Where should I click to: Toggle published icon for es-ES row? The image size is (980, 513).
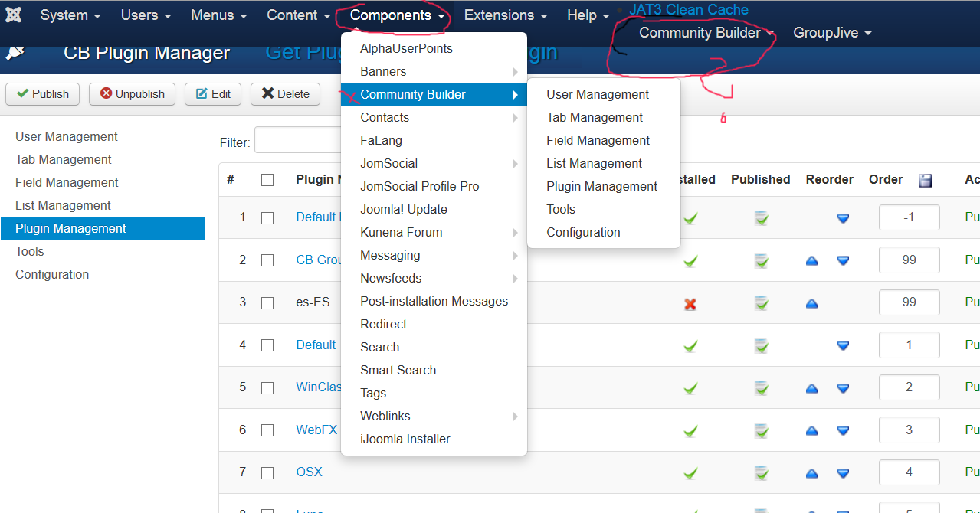tap(761, 302)
